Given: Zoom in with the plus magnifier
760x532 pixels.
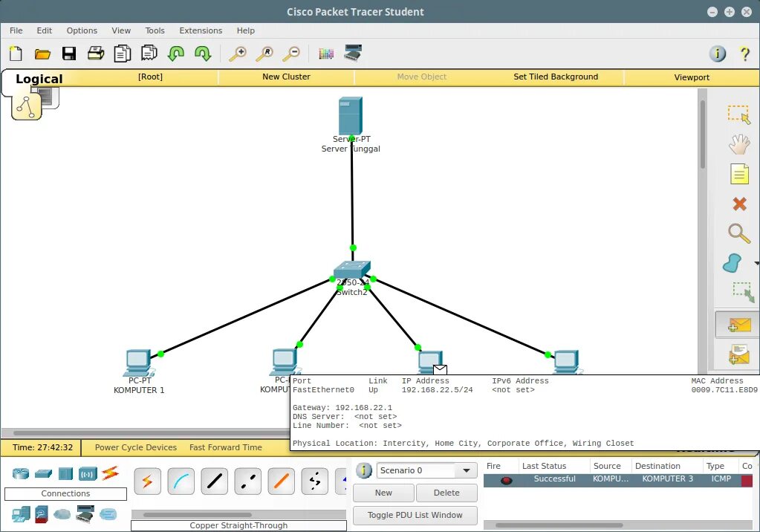Looking at the screenshot, I should pos(238,53).
